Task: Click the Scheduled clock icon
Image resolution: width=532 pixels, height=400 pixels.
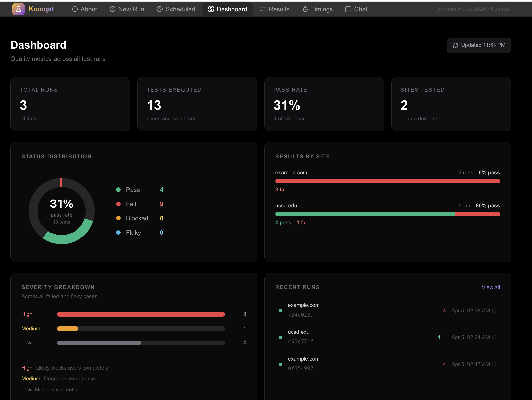Action: tap(160, 9)
